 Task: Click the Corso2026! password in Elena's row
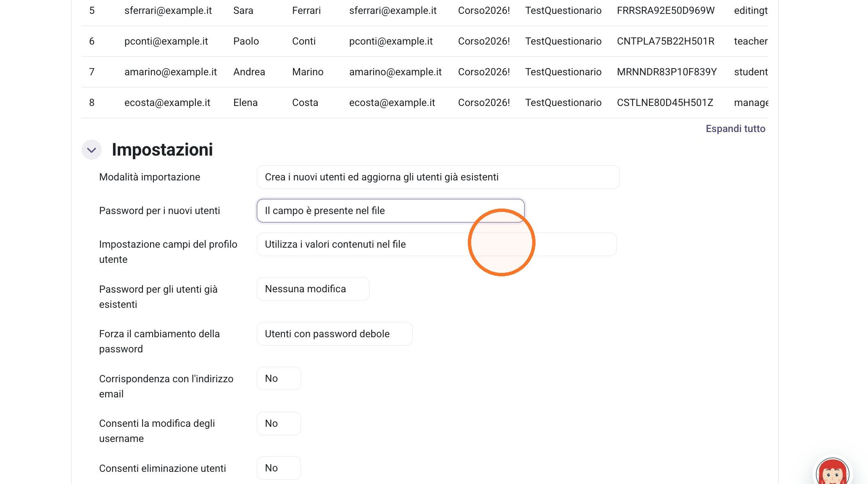click(x=484, y=103)
